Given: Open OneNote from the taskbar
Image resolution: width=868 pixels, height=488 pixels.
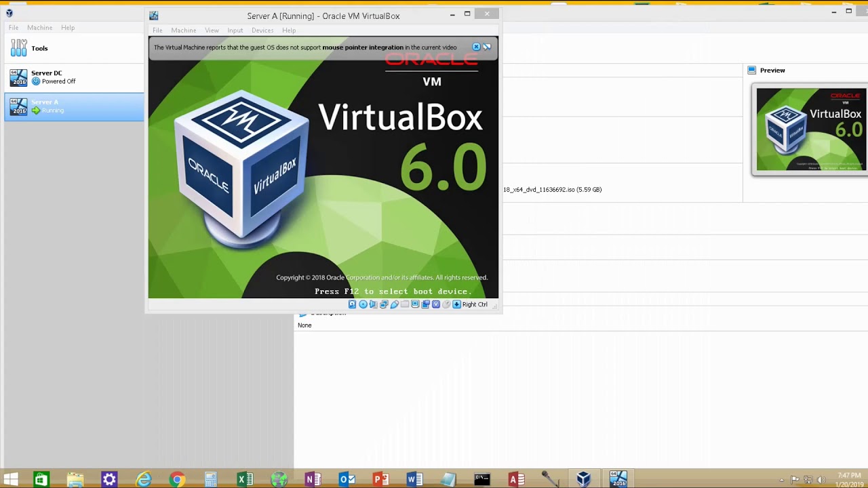Looking at the screenshot, I should click(313, 480).
